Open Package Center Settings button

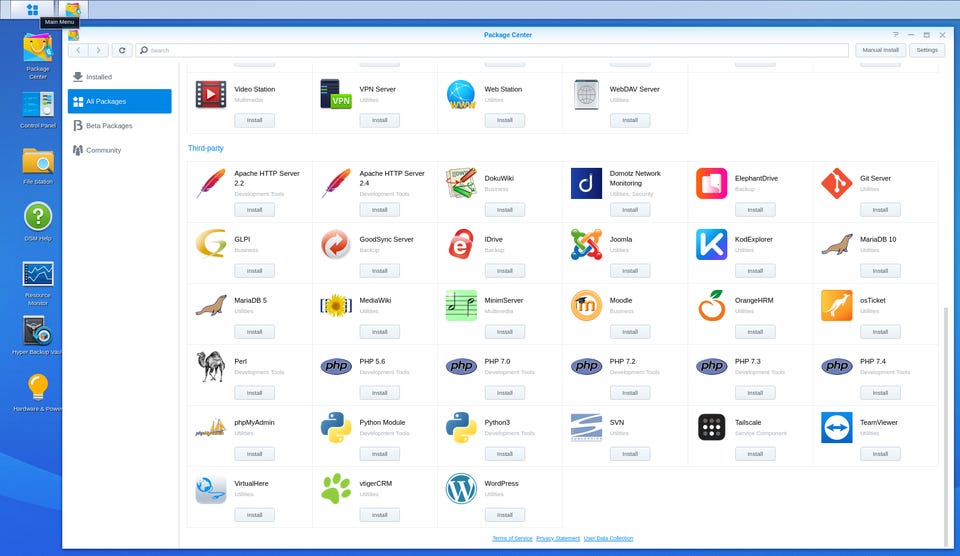click(x=927, y=50)
